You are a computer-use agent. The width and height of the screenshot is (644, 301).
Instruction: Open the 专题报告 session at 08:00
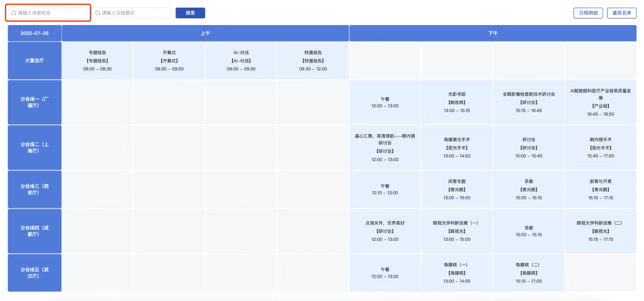(x=97, y=60)
